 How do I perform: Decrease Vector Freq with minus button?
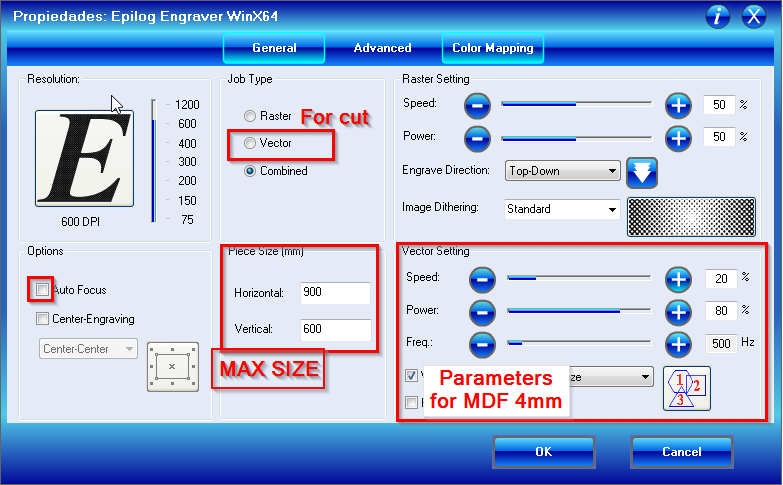(482, 345)
